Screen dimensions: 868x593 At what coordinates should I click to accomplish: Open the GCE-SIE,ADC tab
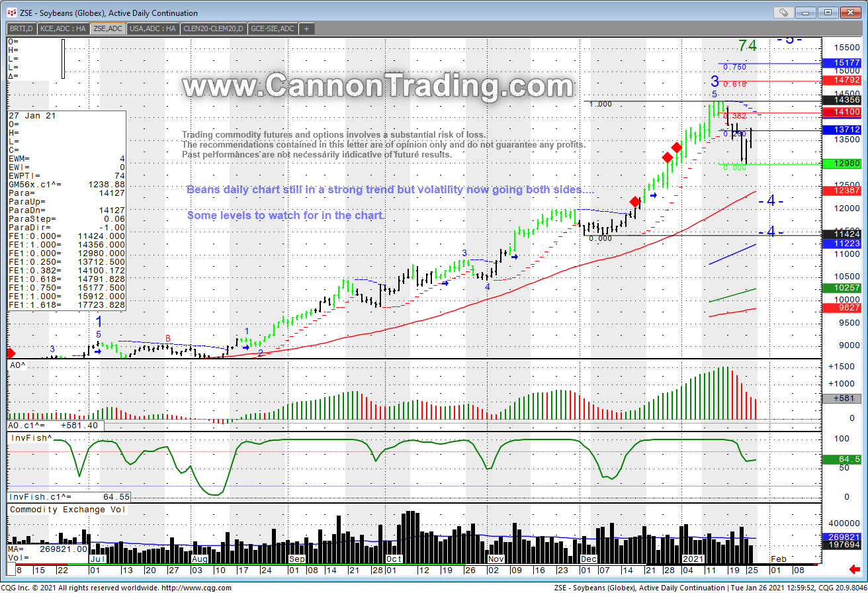click(273, 28)
